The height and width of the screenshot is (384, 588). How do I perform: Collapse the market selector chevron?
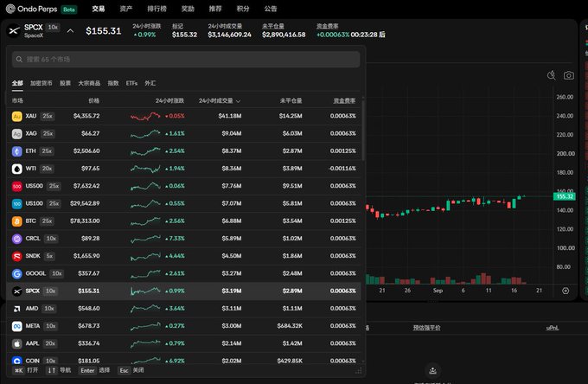coord(70,31)
